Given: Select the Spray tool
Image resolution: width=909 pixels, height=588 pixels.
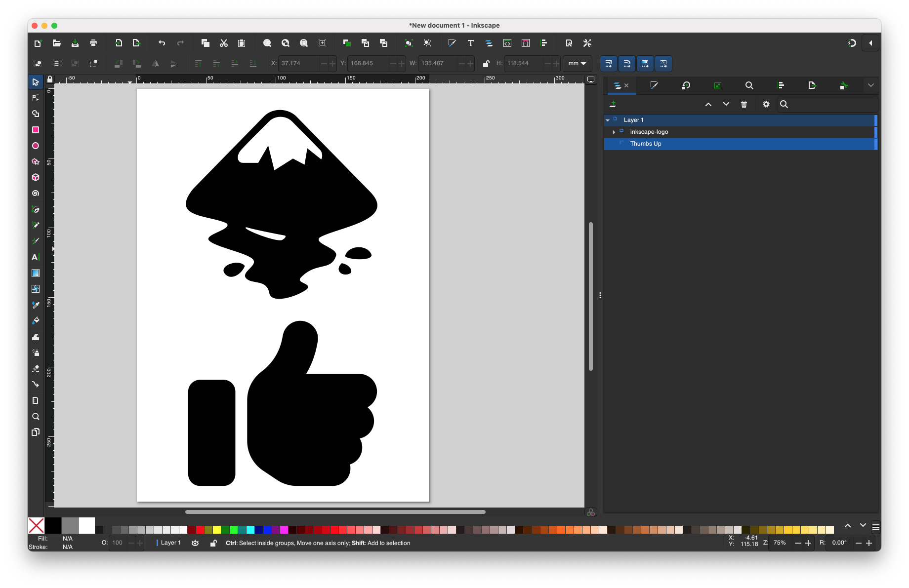Looking at the screenshot, I should [36, 353].
